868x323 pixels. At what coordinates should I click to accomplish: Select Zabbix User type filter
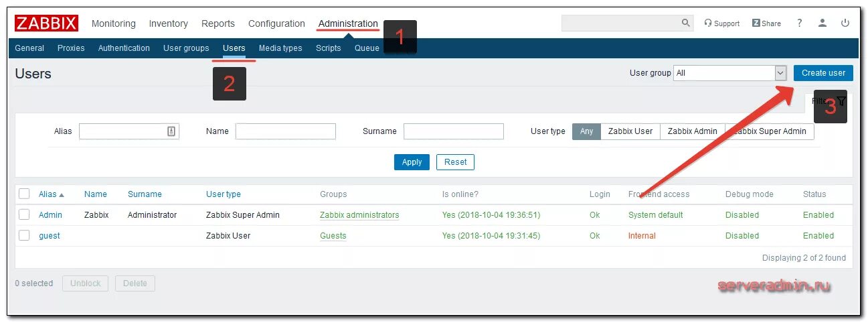[630, 131]
